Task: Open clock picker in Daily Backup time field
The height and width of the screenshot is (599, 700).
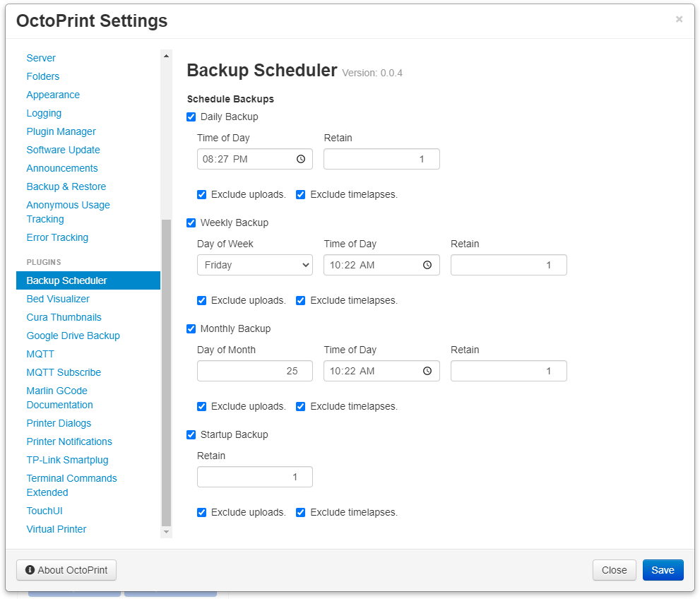Action: click(301, 159)
